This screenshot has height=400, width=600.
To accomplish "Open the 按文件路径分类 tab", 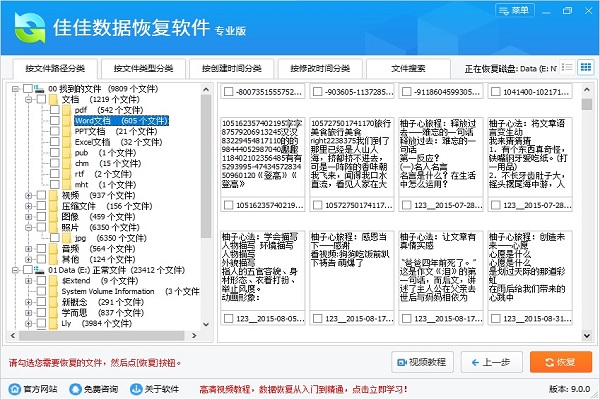I will click(x=55, y=69).
